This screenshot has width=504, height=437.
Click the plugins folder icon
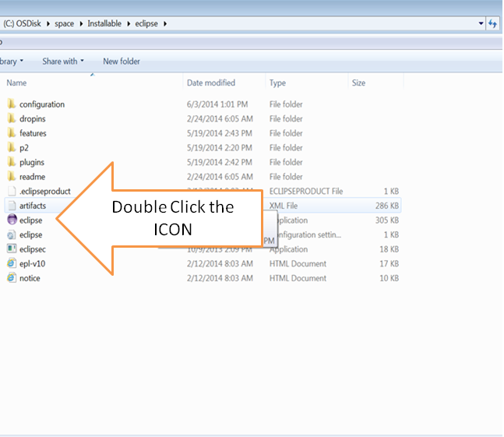tap(11, 161)
